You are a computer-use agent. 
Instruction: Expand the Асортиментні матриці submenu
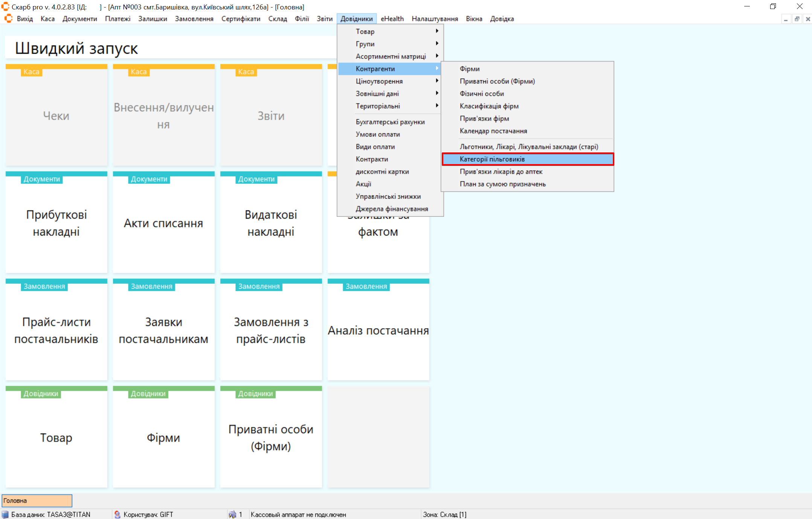pyautogui.click(x=390, y=56)
